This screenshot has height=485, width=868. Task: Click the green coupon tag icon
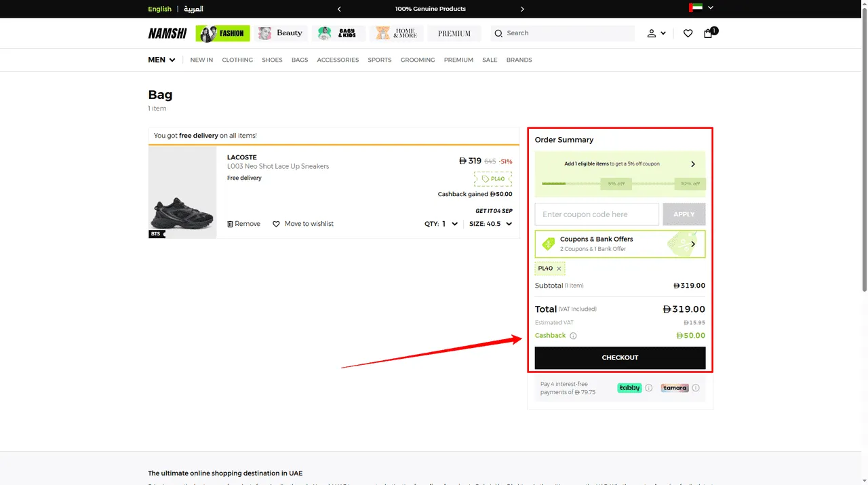pos(548,244)
